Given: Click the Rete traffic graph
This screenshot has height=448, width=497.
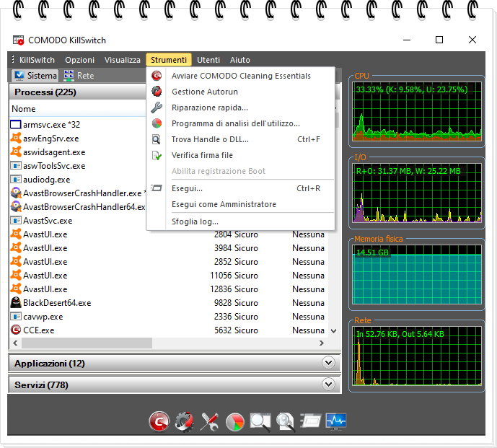Looking at the screenshot, I should [417, 356].
